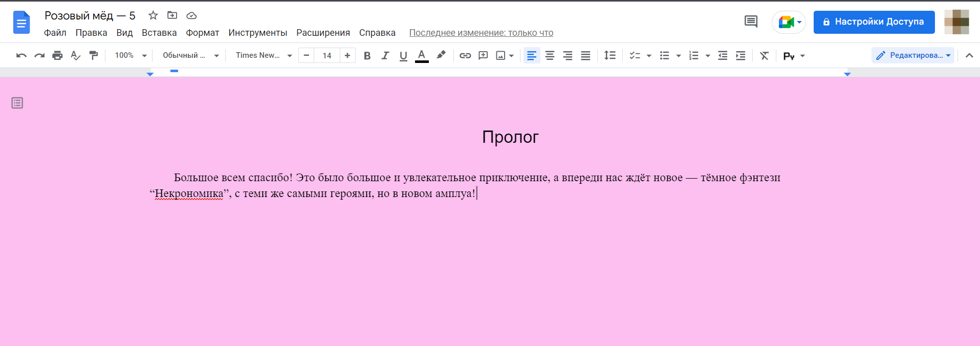The height and width of the screenshot is (346, 980).
Task: Open the document outline icon
Action: 17,103
